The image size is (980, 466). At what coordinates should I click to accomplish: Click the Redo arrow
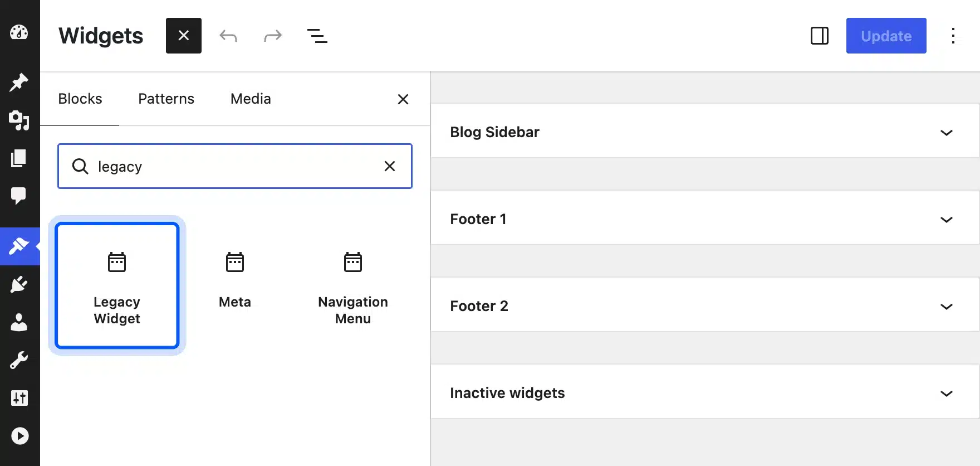coord(273,36)
